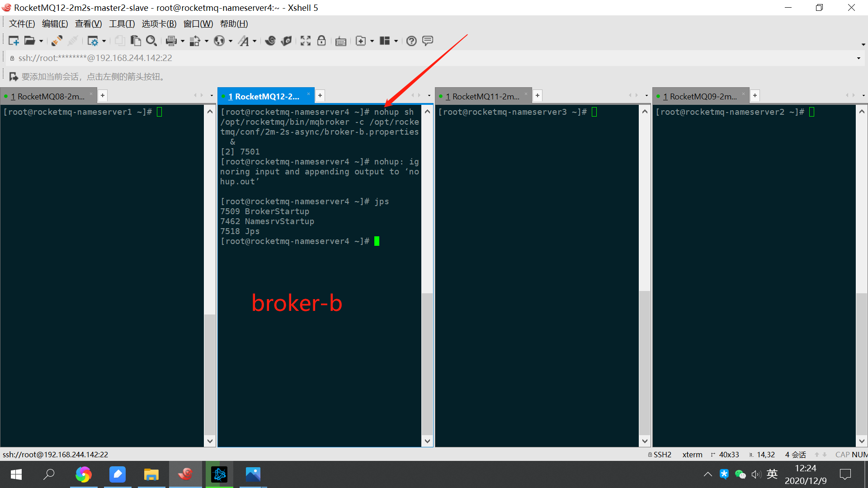Click the Print icon
This screenshot has height=488, width=868.
pos(171,41)
